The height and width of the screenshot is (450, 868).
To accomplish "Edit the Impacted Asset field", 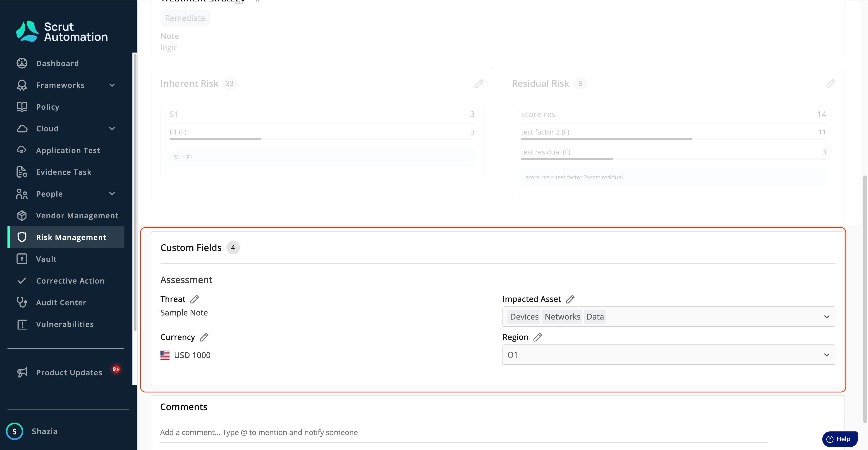I will (570, 299).
